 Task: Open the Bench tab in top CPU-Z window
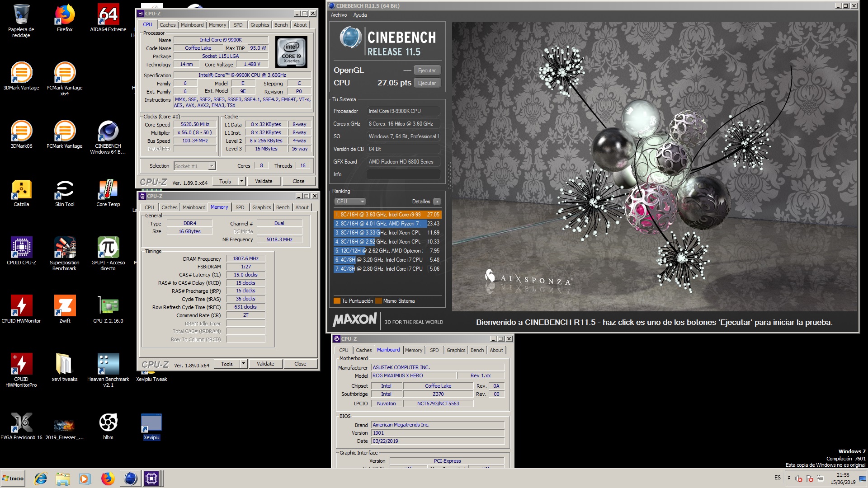click(281, 25)
